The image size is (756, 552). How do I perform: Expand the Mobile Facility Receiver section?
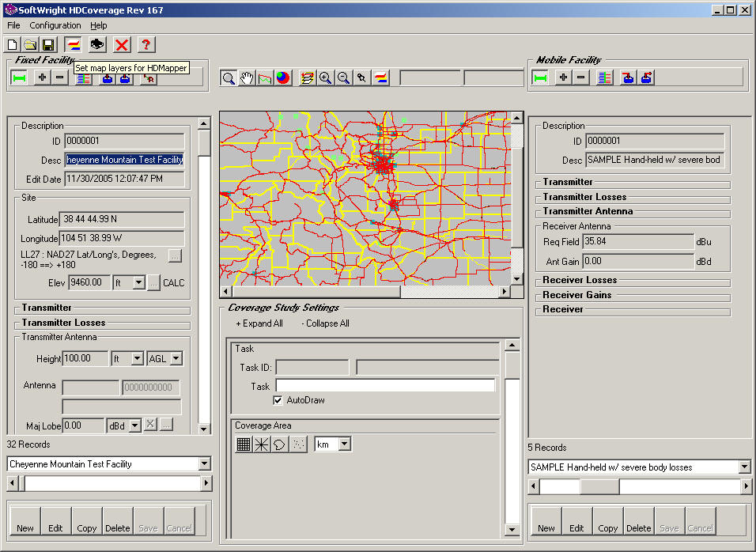coord(563,309)
